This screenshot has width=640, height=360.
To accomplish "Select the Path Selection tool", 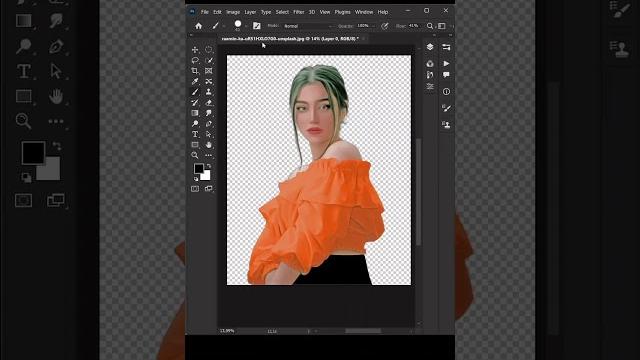I will pos(209,134).
